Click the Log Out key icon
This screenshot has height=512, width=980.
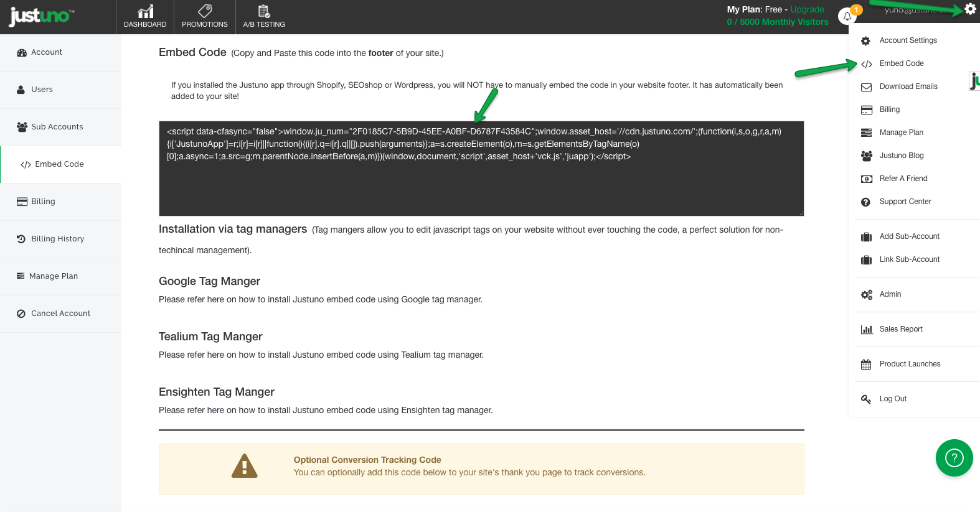(x=866, y=399)
